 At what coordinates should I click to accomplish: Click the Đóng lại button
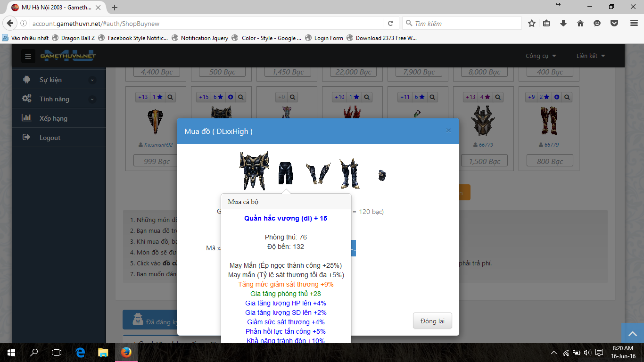tap(432, 321)
